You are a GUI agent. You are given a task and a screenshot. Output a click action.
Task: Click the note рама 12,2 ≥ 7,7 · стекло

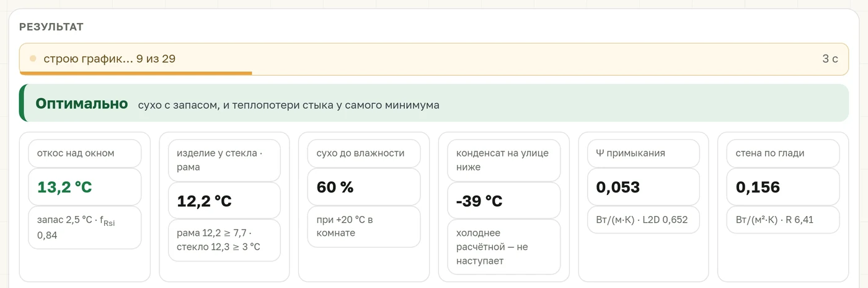(218, 240)
